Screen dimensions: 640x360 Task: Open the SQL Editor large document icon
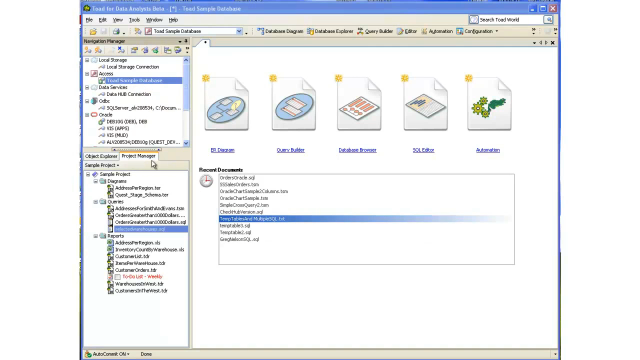[x=425, y=104]
